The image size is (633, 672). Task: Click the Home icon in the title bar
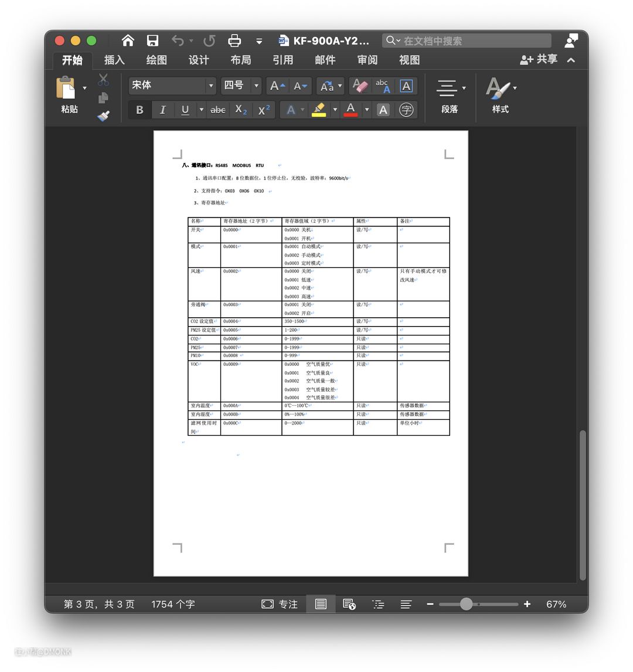[128, 40]
